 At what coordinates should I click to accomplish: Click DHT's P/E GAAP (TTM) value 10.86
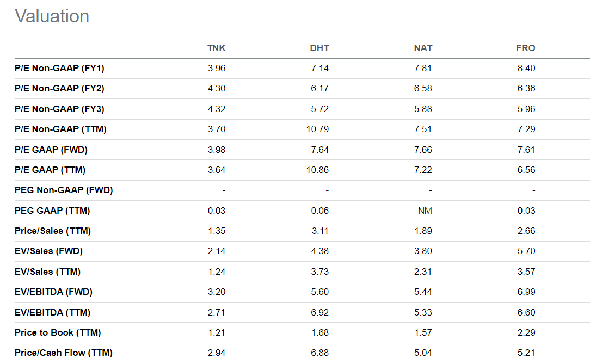pos(317,170)
